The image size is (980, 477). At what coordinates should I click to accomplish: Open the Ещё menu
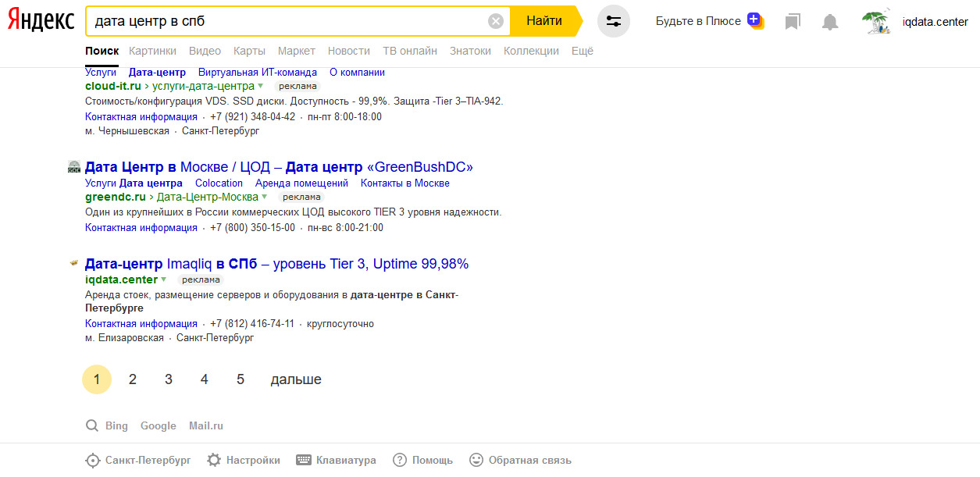[x=583, y=51]
